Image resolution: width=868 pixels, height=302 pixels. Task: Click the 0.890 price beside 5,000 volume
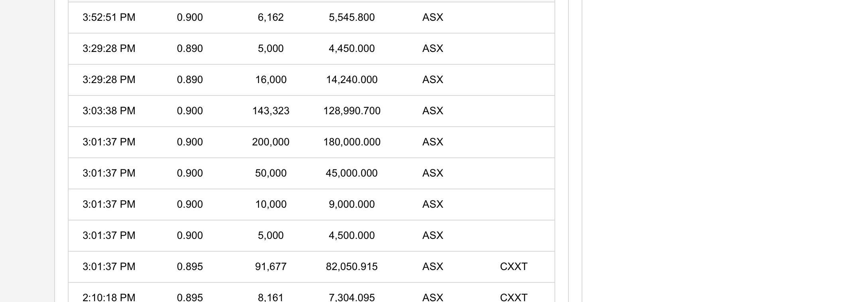190,49
